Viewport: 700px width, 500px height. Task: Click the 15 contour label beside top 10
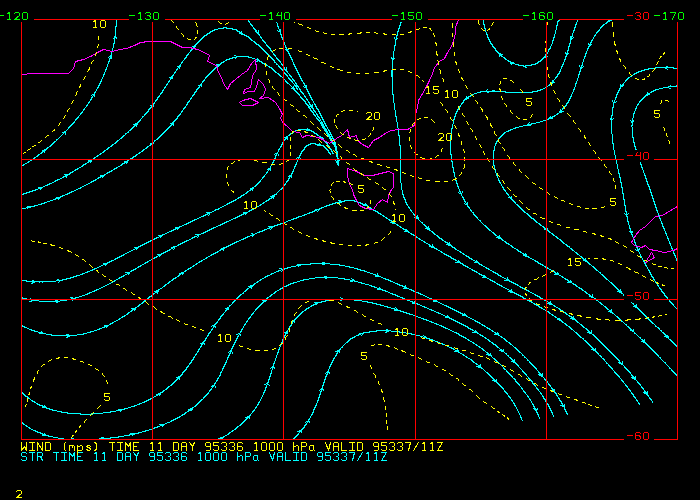[432, 90]
